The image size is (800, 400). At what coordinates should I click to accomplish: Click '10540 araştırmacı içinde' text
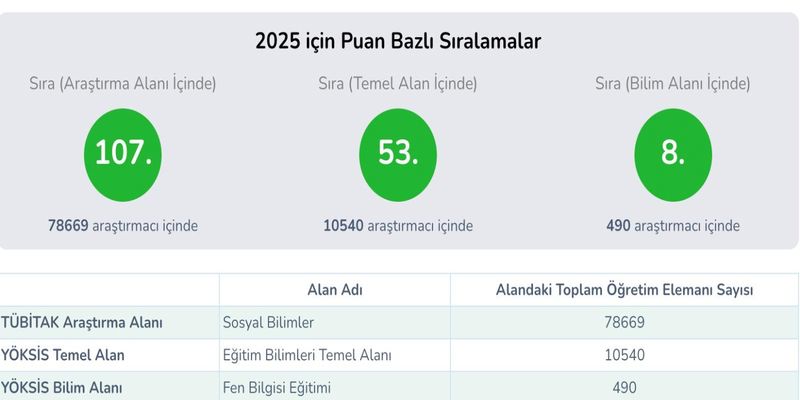tap(398, 226)
